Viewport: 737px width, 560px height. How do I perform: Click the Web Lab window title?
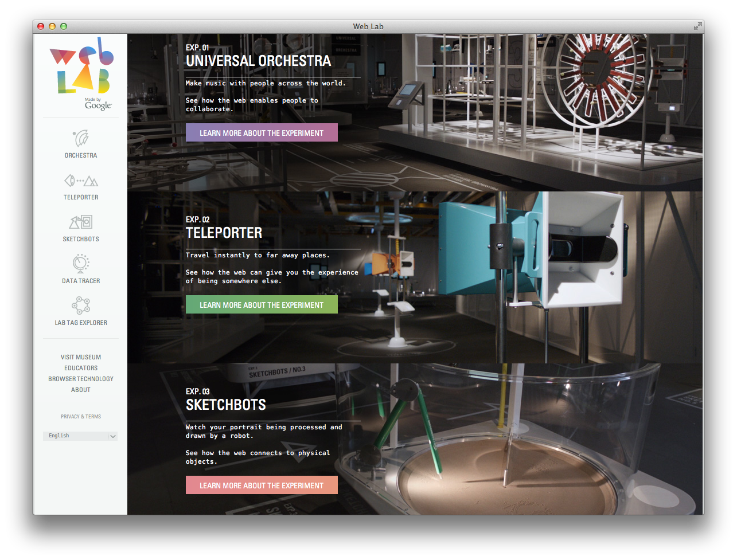[x=368, y=26]
